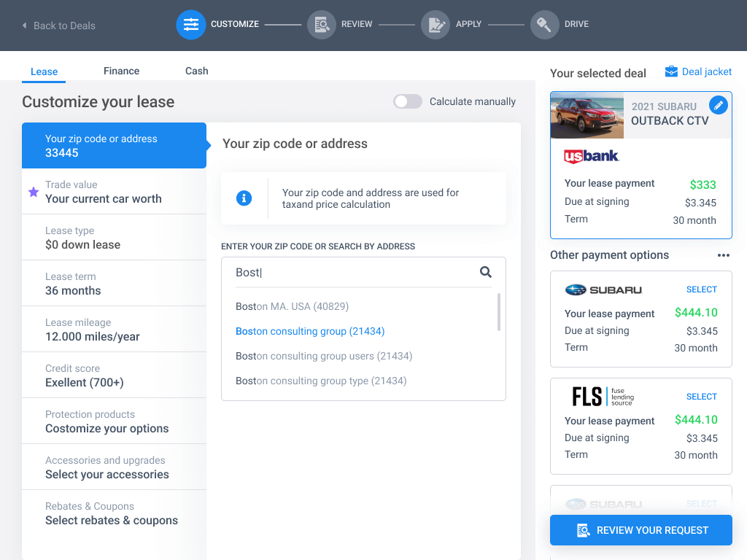
Task: Click the Customize step icon
Action: click(191, 25)
